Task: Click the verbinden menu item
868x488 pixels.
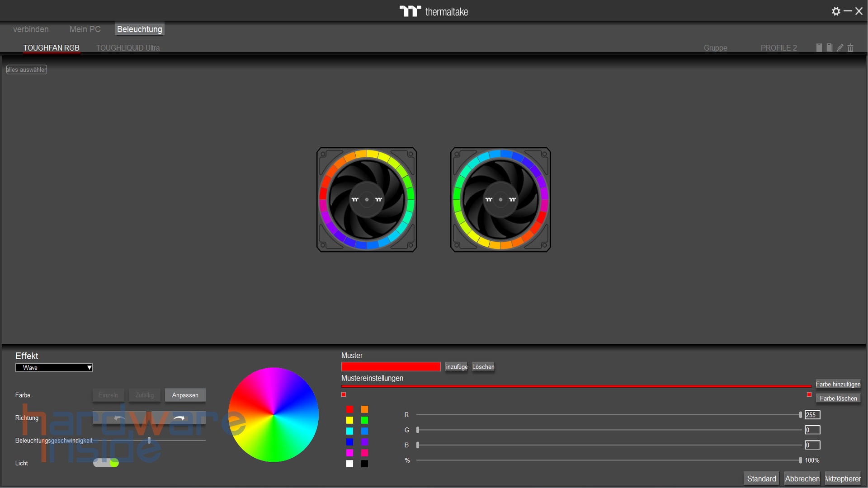Action: (31, 29)
